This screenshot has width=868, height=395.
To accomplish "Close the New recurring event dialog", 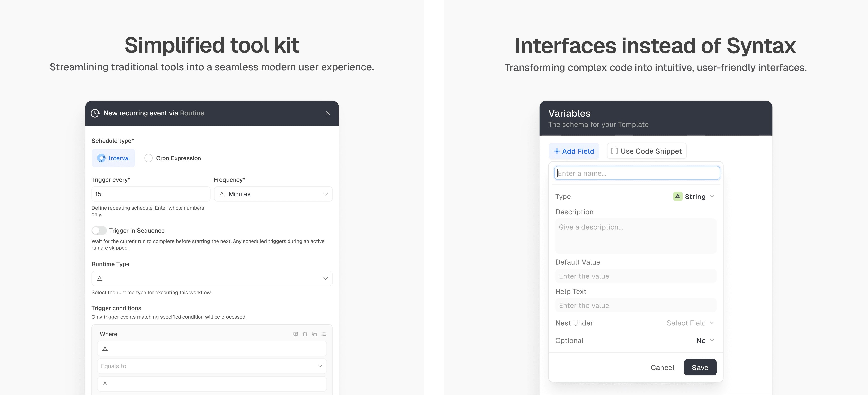I will (x=328, y=113).
